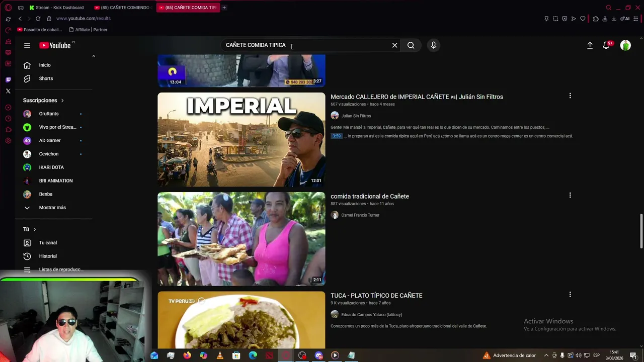
Task: Show hidden system tray icons
Action: [x=546, y=355]
